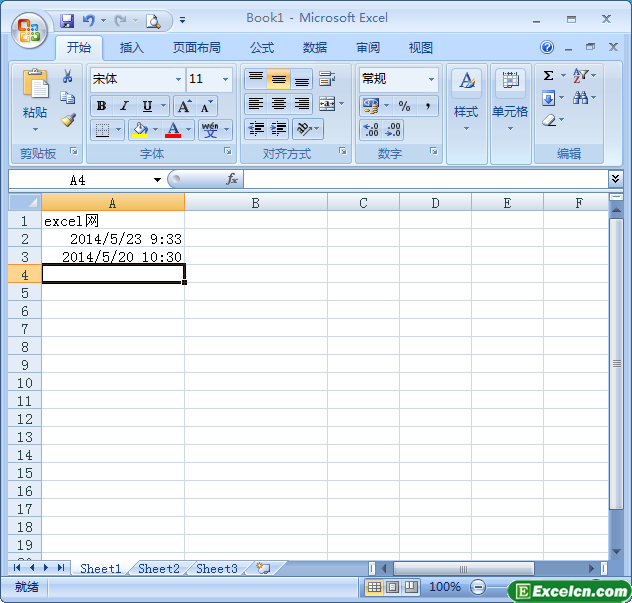The width and height of the screenshot is (632, 603).
Task: Open the font name dropdown 宋体
Action: coord(178,79)
